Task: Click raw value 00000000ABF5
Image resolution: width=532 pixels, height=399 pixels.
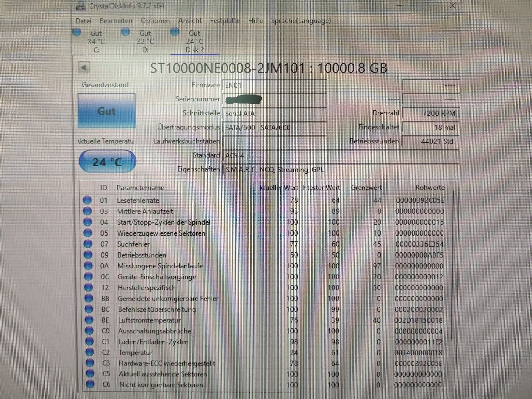Action: (x=419, y=255)
